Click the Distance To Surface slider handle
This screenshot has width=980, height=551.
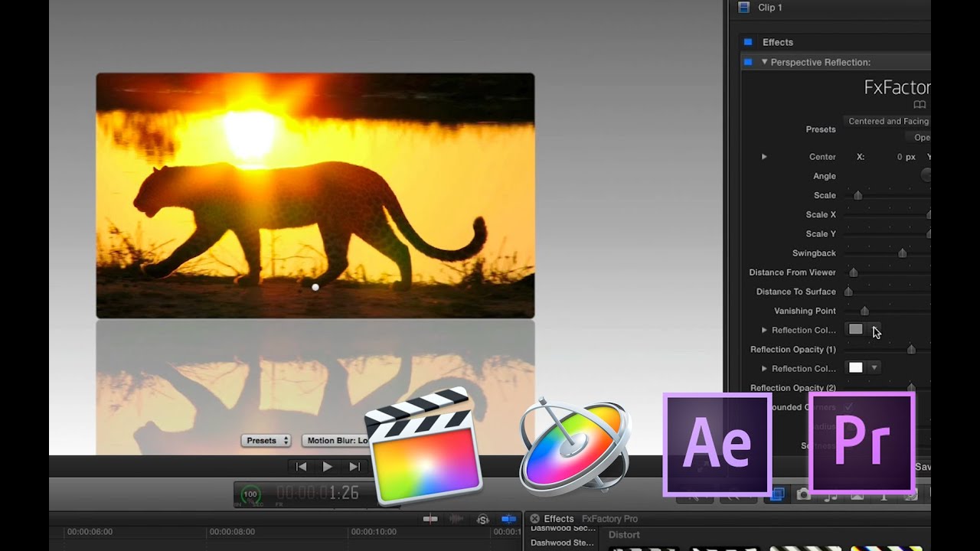[848, 292]
